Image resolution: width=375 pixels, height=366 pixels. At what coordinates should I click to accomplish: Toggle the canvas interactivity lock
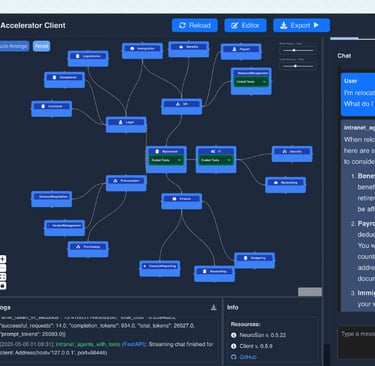point(3,286)
